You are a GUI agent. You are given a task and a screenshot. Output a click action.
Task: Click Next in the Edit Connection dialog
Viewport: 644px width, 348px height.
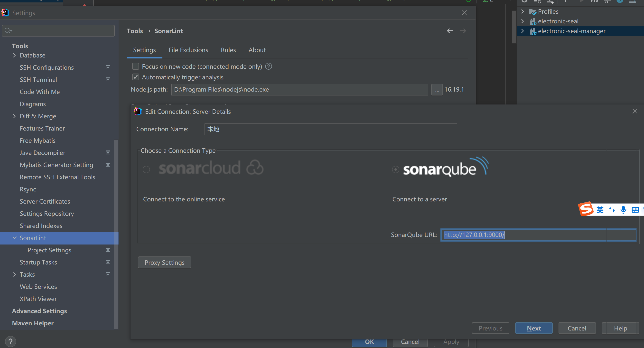[534, 328]
